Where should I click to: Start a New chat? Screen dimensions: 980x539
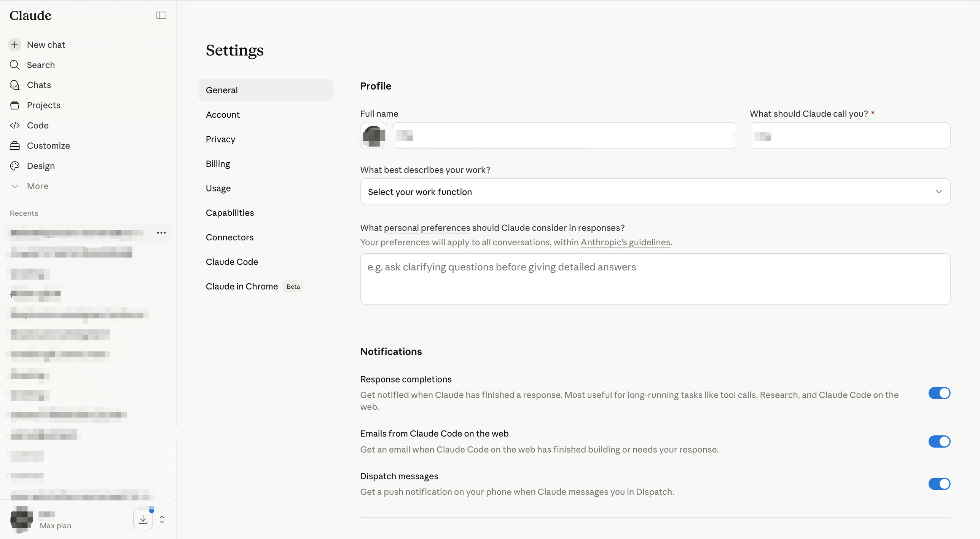pyautogui.click(x=46, y=45)
